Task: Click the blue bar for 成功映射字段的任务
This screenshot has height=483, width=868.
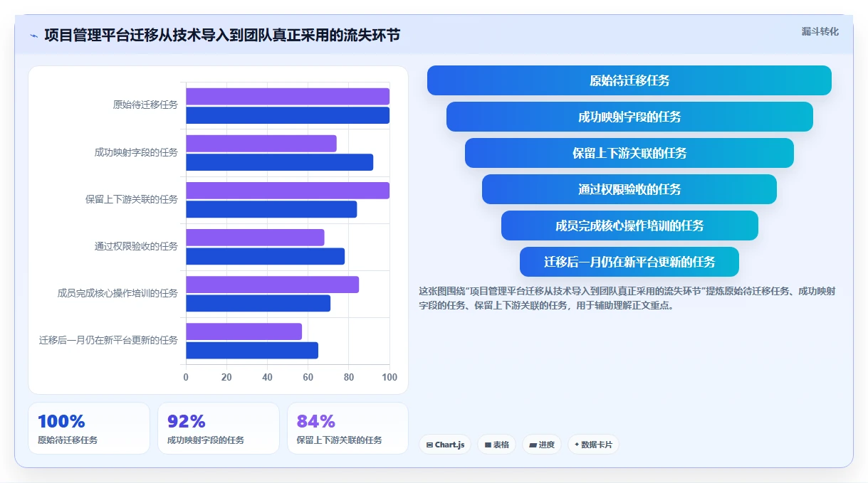Action: (280, 162)
